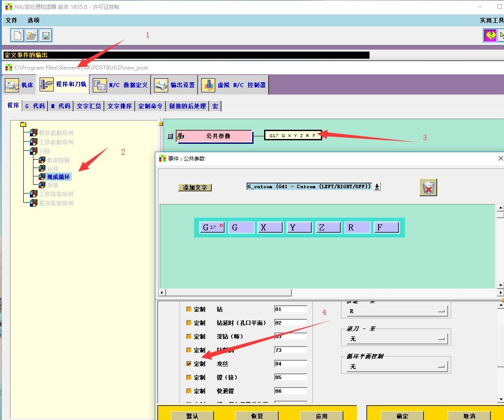Click the New file toolbar icon
Screen dimensions: 504x420
pyautogui.click(x=18, y=36)
